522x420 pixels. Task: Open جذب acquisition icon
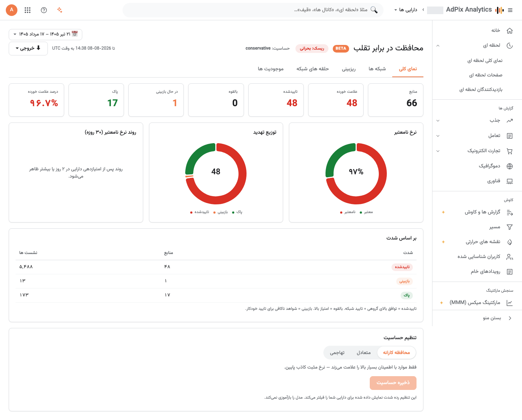coord(510,120)
